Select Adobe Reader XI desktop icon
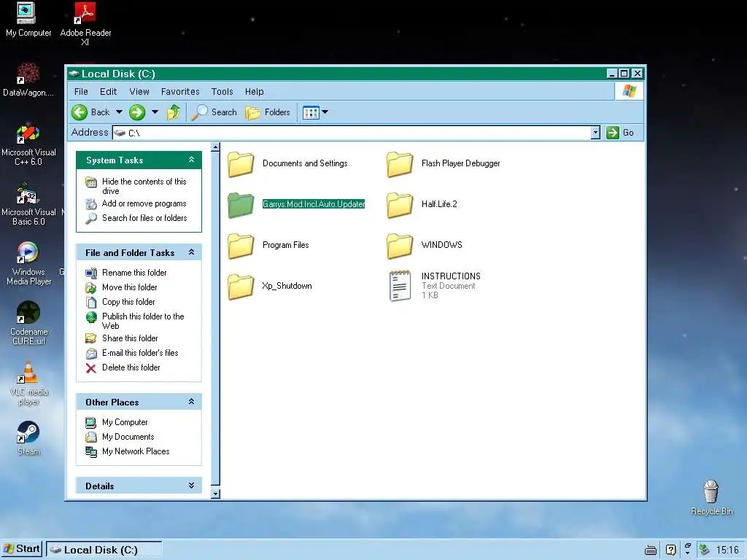This screenshot has width=747, height=560. [x=86, y=24]
